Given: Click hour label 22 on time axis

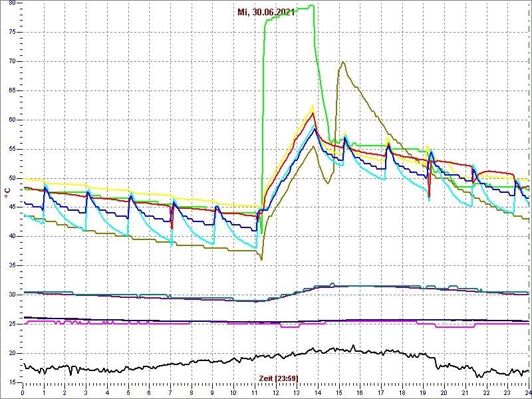Looking at the screenshot, I should pyautogui.click(x=486, y=392).
